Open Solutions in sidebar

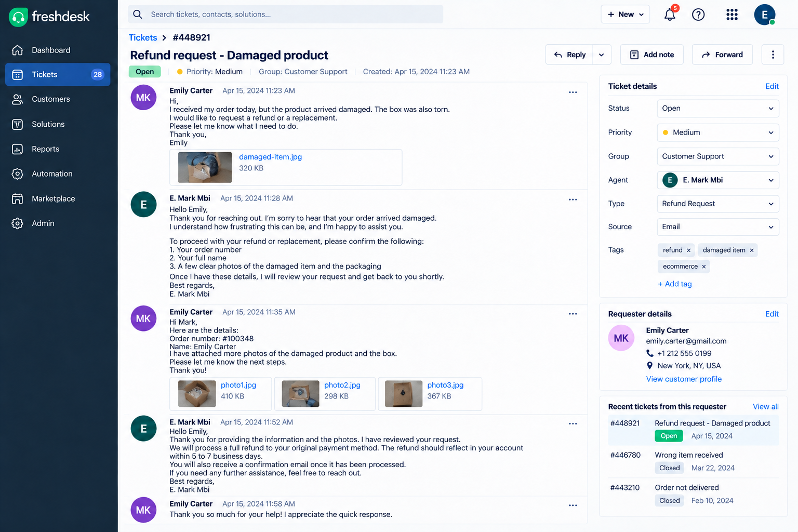coord(58,124)
